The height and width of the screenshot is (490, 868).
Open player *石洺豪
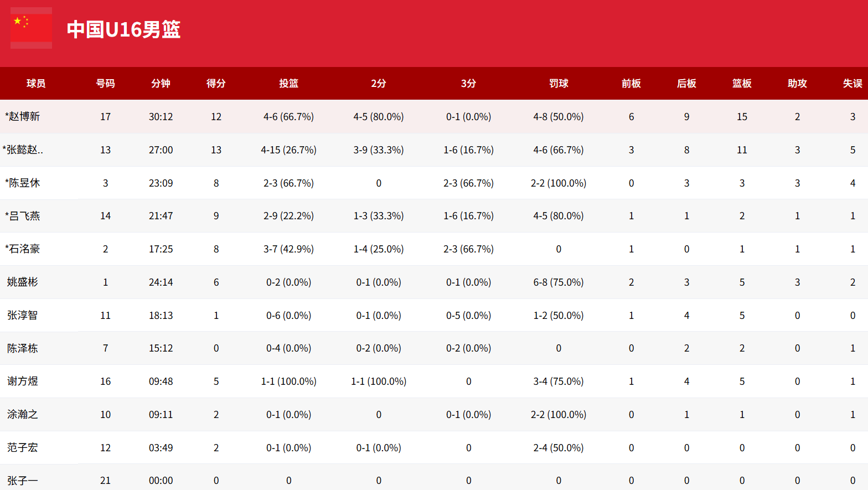(23, 249)
